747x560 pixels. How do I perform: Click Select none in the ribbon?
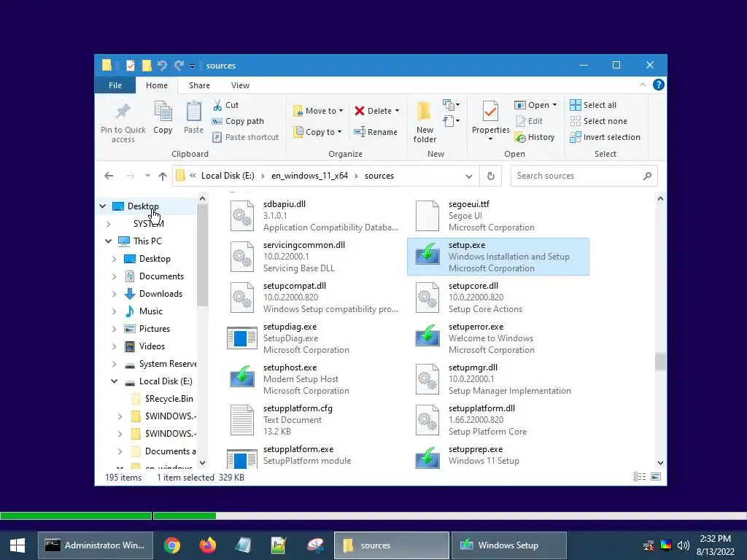point(599,121)
